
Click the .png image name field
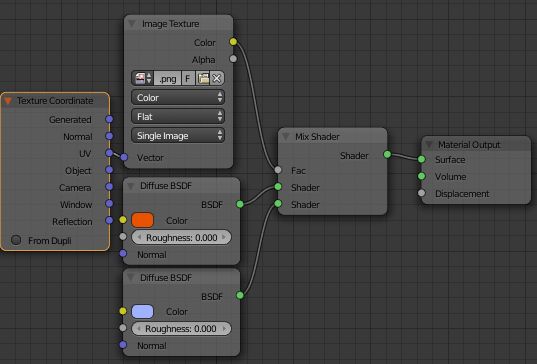[167, 78]
